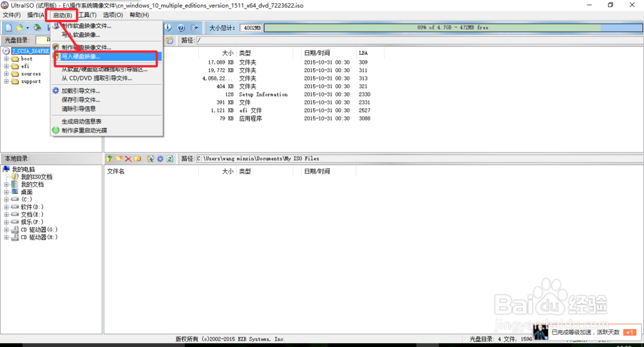
Task: Open the 启动(B) menu
Action: [x=62, y=15]
